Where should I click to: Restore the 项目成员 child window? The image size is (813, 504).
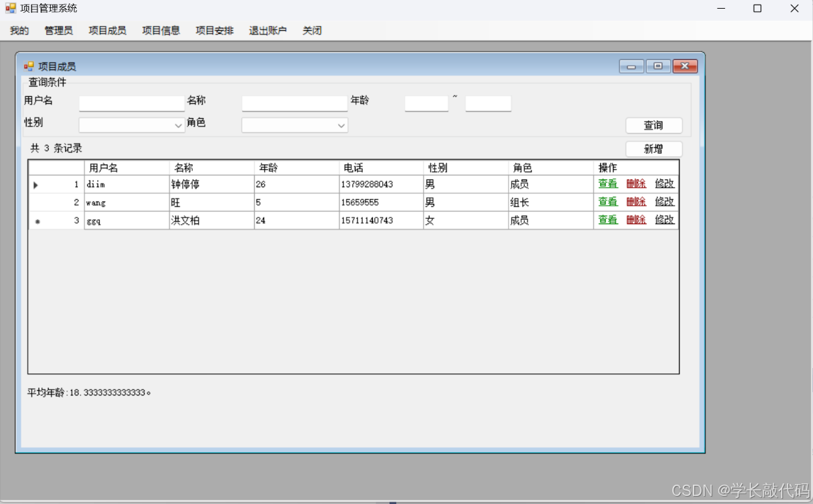coord(658,66)
